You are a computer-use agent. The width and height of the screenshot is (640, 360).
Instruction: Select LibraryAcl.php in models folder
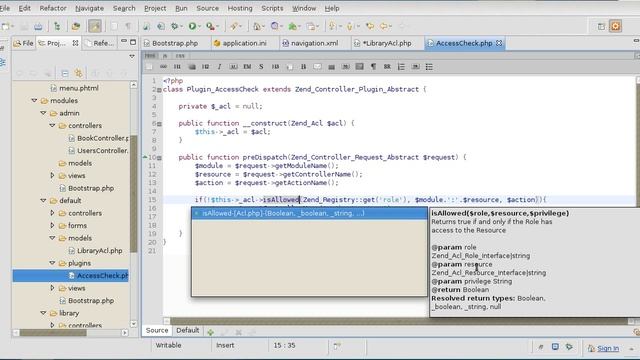[100, 251]
